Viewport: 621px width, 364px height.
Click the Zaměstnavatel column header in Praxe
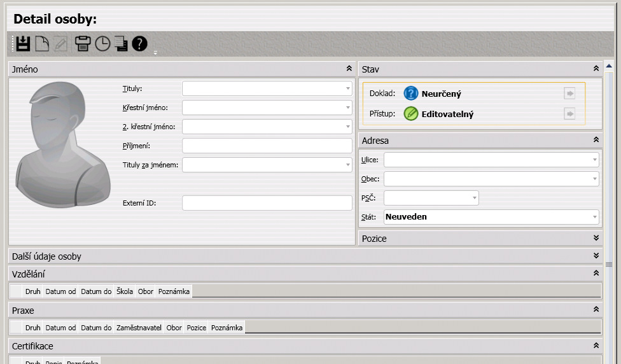139,328
